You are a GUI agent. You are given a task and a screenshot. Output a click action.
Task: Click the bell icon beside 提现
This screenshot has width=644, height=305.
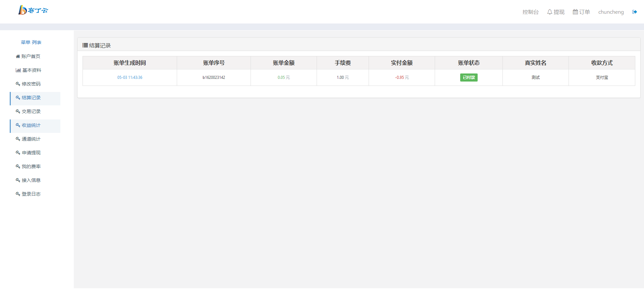coord(549,12)
